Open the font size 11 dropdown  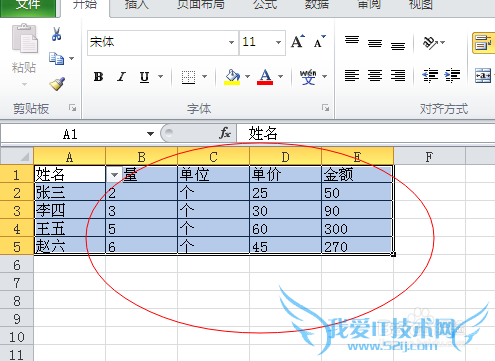coord(278,42)
